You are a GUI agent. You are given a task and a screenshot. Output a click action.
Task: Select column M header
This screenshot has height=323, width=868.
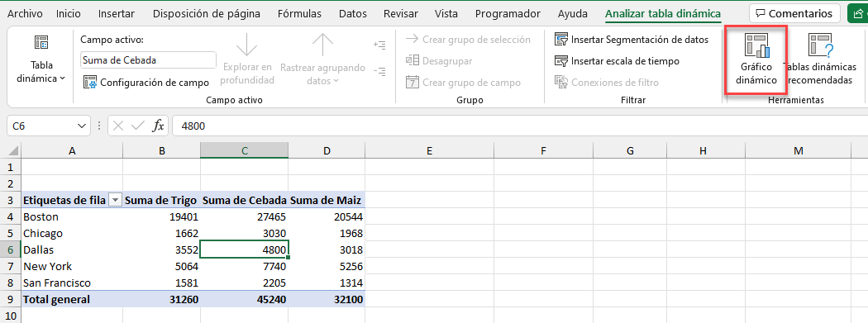tap(798, 150)
